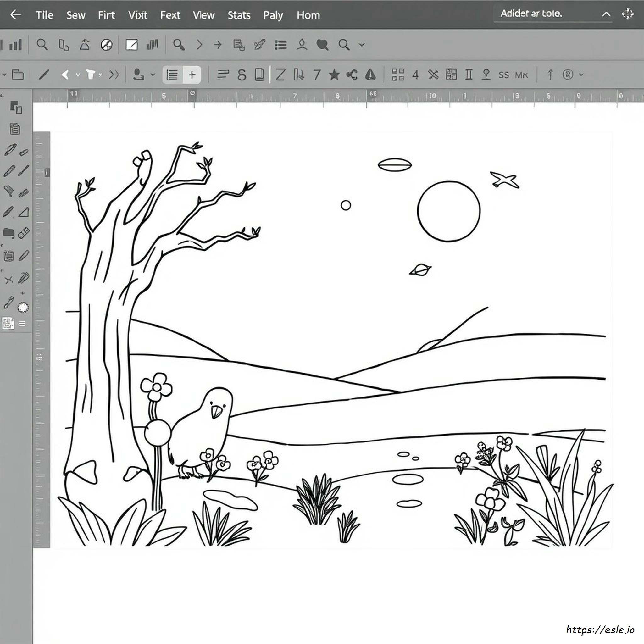Click the white left-pointing chevron icon

pos(65,75)
